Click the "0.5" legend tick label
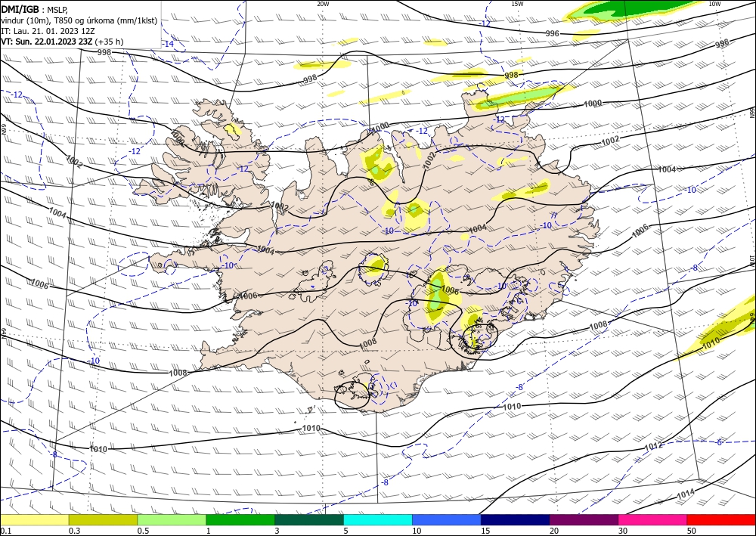 tap(143, 531)
